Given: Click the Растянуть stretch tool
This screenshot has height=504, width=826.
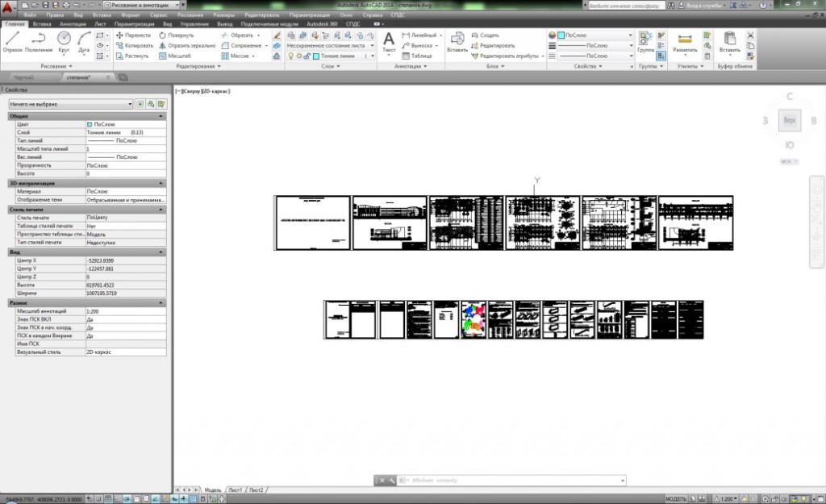Looking at the screenshot, I should pos(132,56).
